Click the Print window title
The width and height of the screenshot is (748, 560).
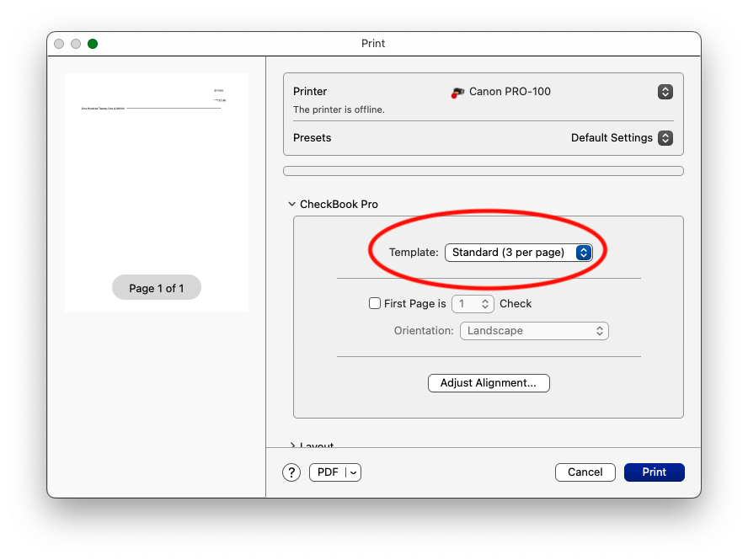pos(373,44)
